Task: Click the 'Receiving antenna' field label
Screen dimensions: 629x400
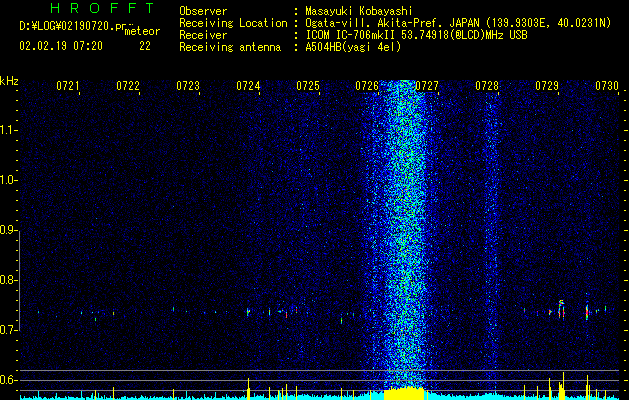Action: click(x=230, y=47)
